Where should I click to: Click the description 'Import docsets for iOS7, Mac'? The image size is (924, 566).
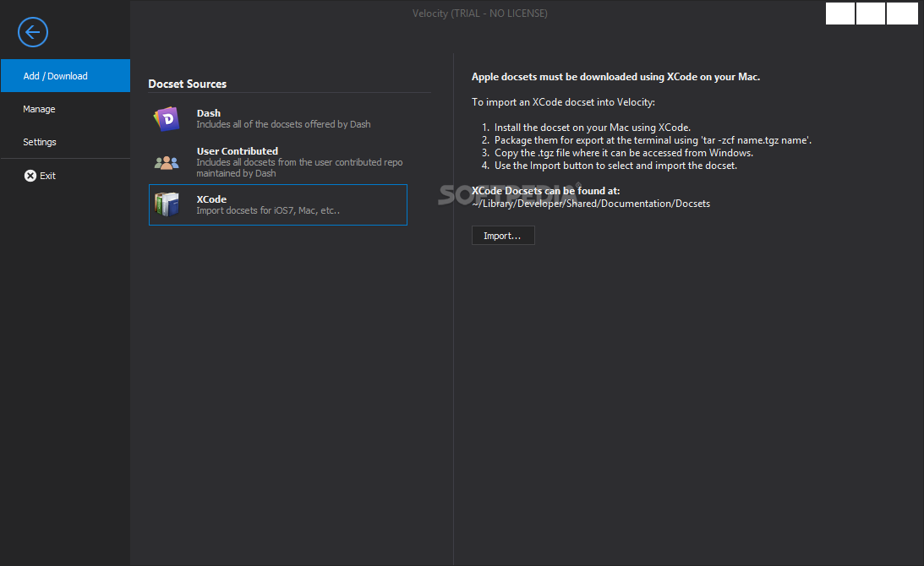[x=268, y=211]
